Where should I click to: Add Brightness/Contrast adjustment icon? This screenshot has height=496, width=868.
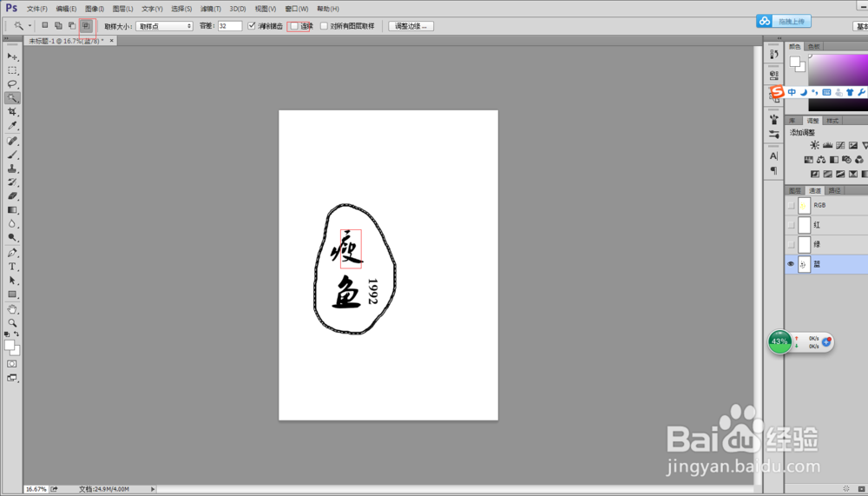coord(814,145)
